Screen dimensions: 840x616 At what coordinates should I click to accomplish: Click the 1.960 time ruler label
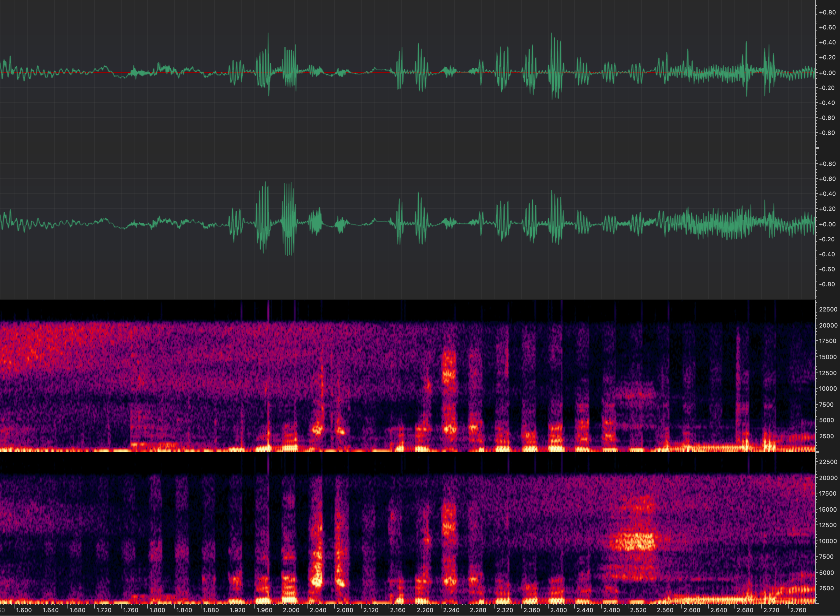264,610
